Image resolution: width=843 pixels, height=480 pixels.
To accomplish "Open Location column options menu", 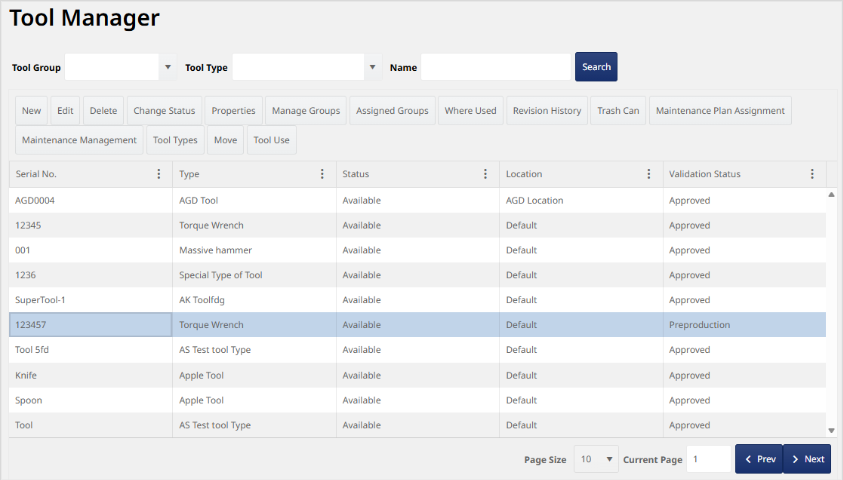I will pyautogui.click(x=648, y=174).
